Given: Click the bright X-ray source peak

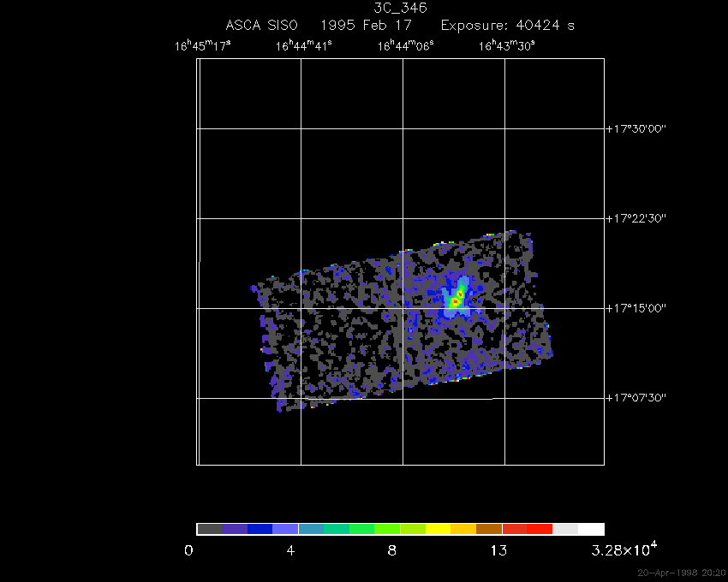Looking at the screenshot, I should tap(457, 300).
